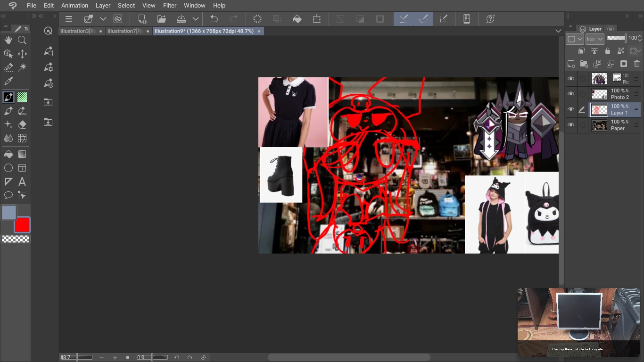The width and height of the screenshot is (644, 362).
Task: Lock the layer using the padlock icon
Action: tap(608, 51)
